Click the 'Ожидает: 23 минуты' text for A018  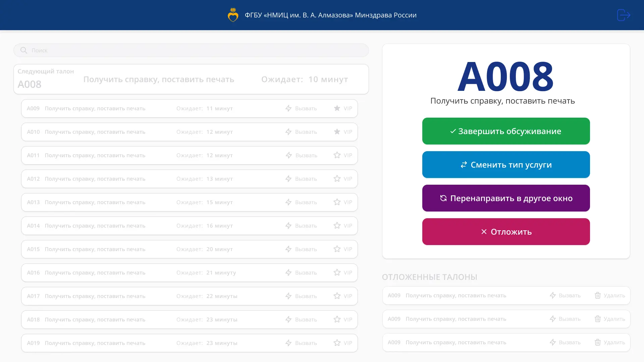(x=207, y=319)
